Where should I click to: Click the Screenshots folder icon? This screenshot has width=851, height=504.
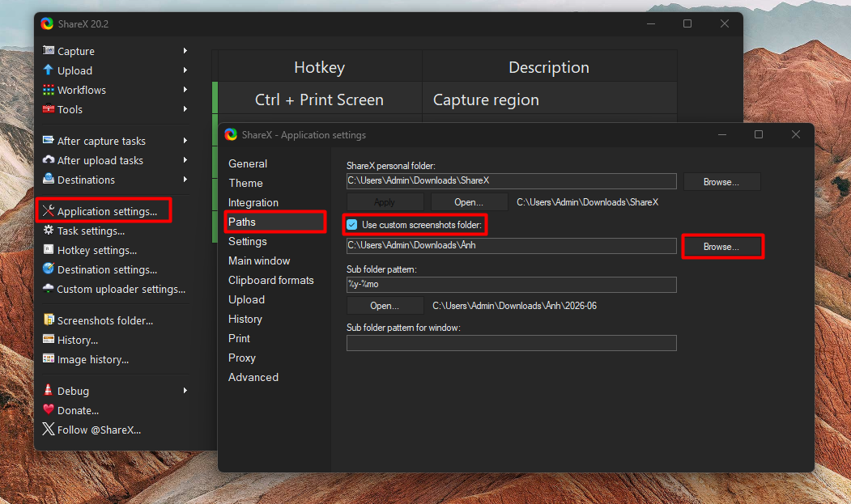49,320
